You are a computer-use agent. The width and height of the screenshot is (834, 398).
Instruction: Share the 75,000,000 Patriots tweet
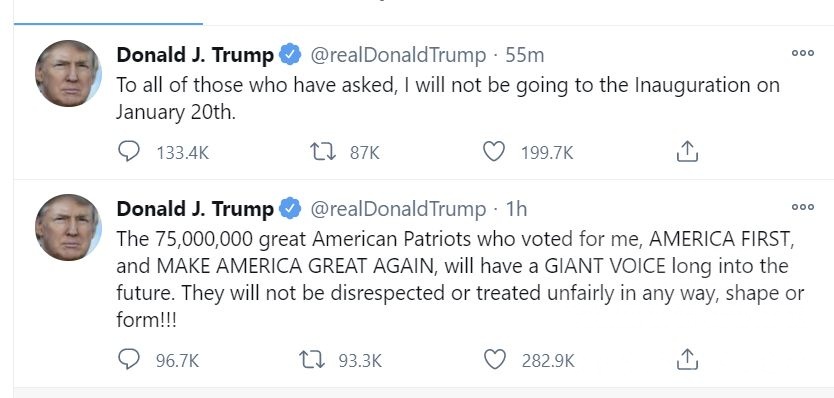[687, 359]
